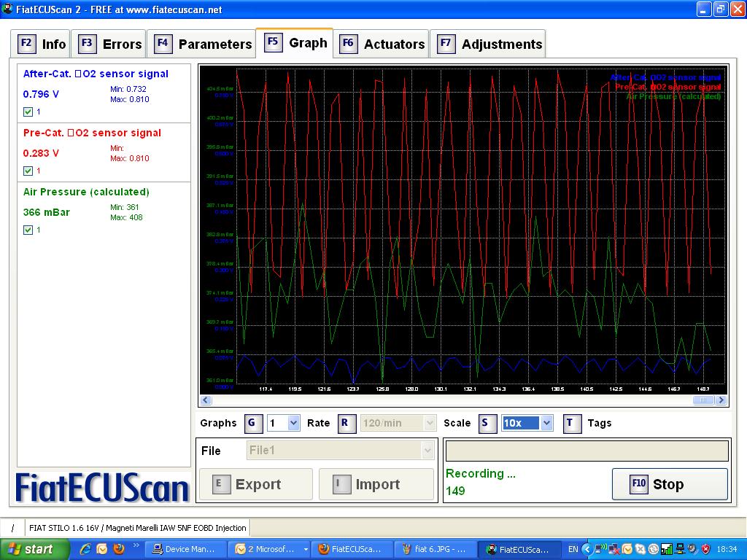Click the Tags label
The width and height of the screenshot is (747, 560).
600,423
